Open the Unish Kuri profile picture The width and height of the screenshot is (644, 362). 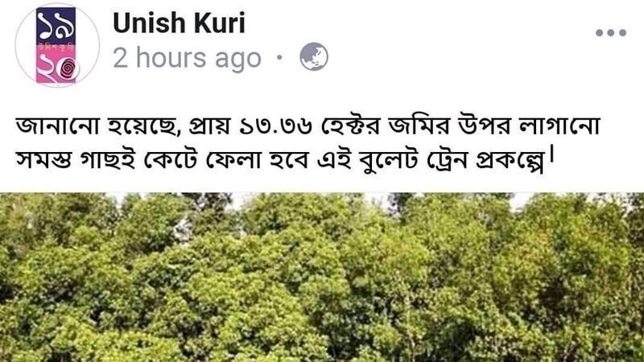tap(57, 45)
